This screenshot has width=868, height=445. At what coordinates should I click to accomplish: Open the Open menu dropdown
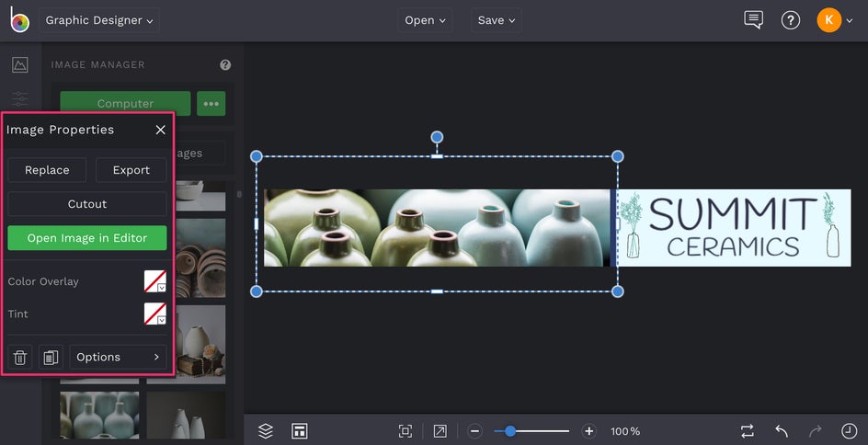(x=425, y=20)
